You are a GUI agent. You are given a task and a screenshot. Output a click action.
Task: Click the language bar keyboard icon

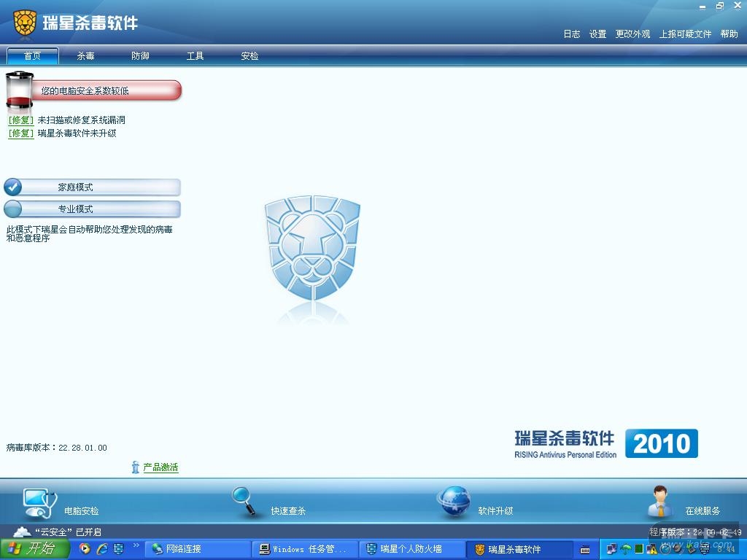(x=585, y=550)
